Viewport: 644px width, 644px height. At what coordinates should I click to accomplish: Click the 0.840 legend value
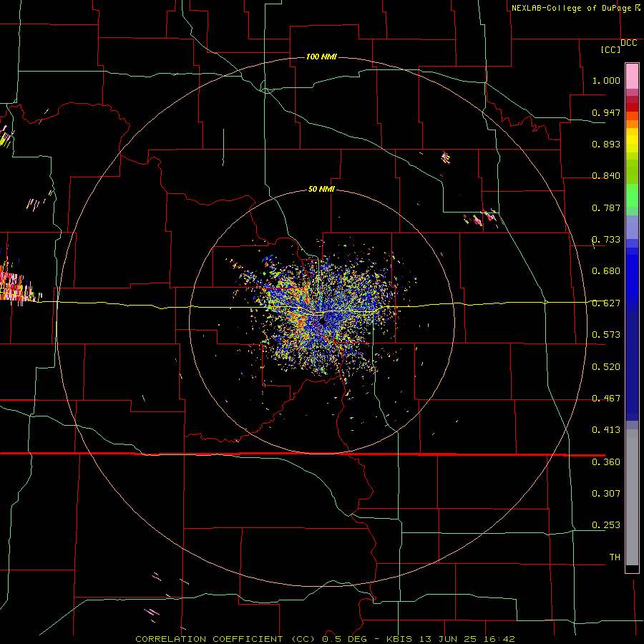606,176
